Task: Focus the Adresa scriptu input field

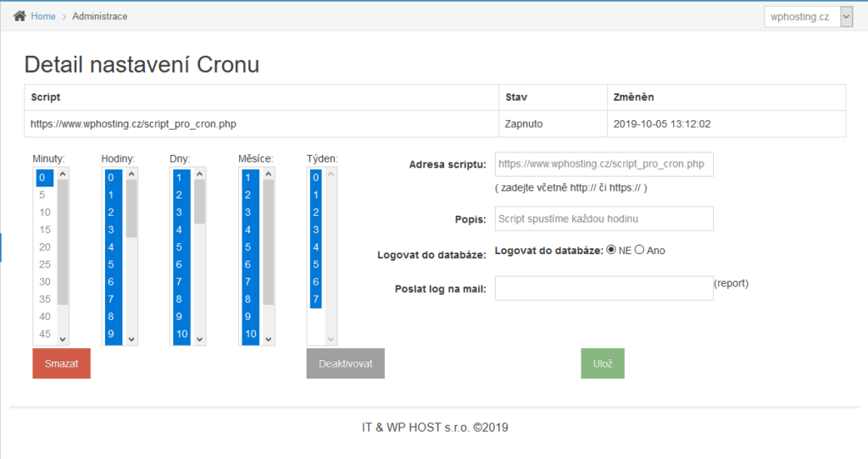Action: 604,163
